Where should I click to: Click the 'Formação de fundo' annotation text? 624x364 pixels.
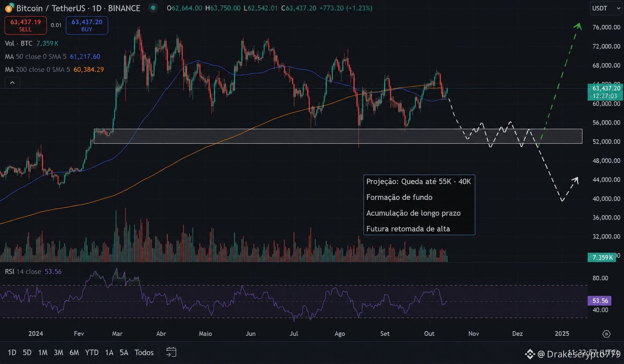399,197
